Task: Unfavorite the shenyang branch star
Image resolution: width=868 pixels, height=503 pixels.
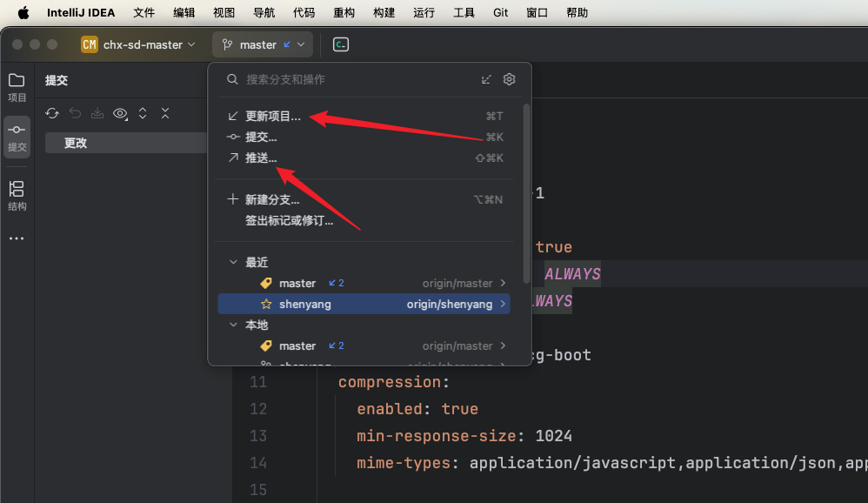Action: click(x=266, y=304)
